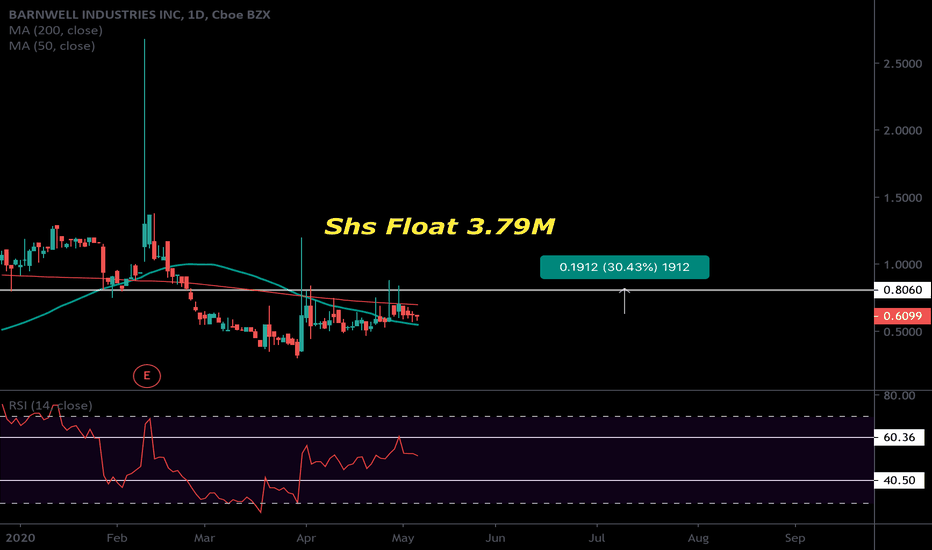
Task: Select the 'Shs Float 3.79M' text annotation
Action: pyautogui.click(x=440, y=226)
